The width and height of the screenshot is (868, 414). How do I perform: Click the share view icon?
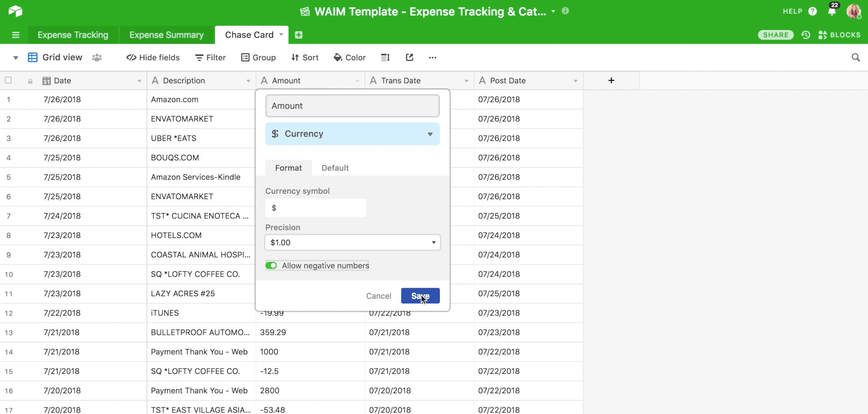pos(409,57)
